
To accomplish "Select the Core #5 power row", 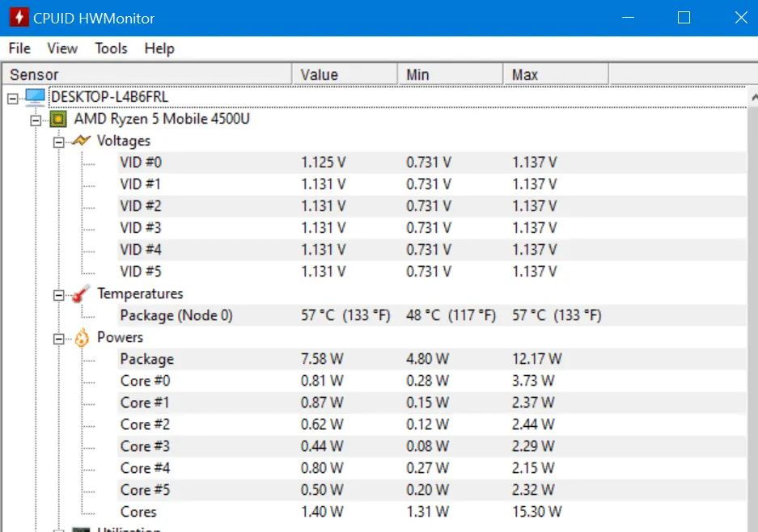I will pyautogui.click(x=432, y=490).
